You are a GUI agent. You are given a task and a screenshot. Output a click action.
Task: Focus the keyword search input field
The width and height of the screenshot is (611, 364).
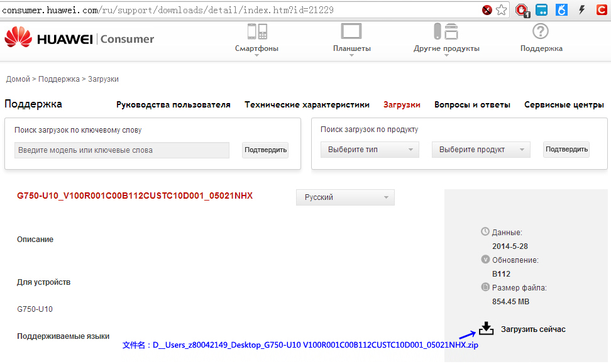point(122,150)
